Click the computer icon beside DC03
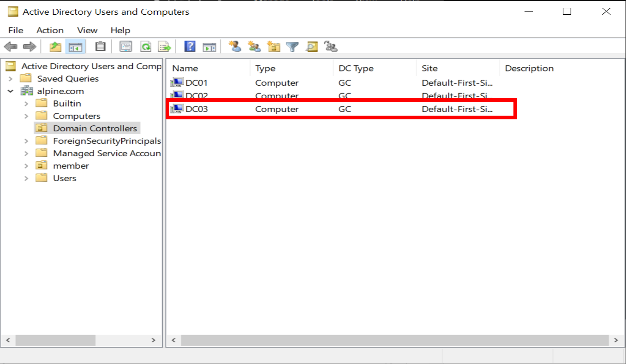The width and height of the screenshot is (626, 364). (x=177, y=109)
